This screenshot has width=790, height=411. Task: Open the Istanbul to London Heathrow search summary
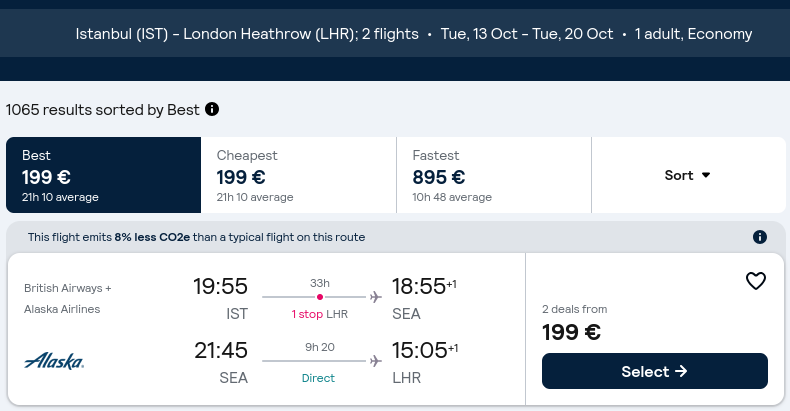[247, 34]
